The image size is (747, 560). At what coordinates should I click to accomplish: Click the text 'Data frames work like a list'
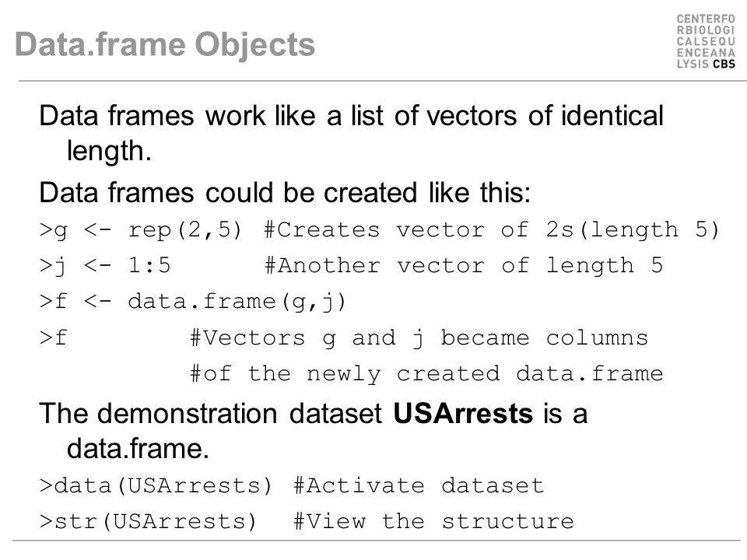211,116
